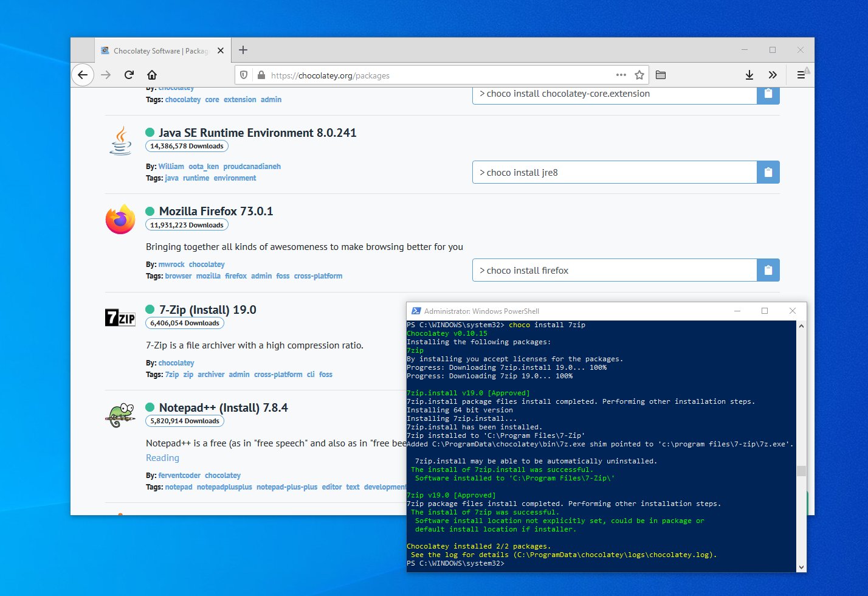Open author mwrock profile link
Screen dimensions: 868x596
click(171, 264)
